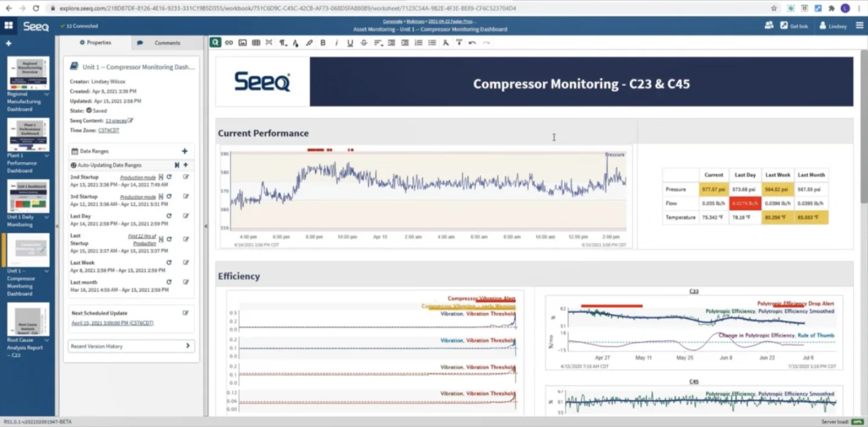
Task: Insert a numbered list
Action: click(x=418, y=43)
